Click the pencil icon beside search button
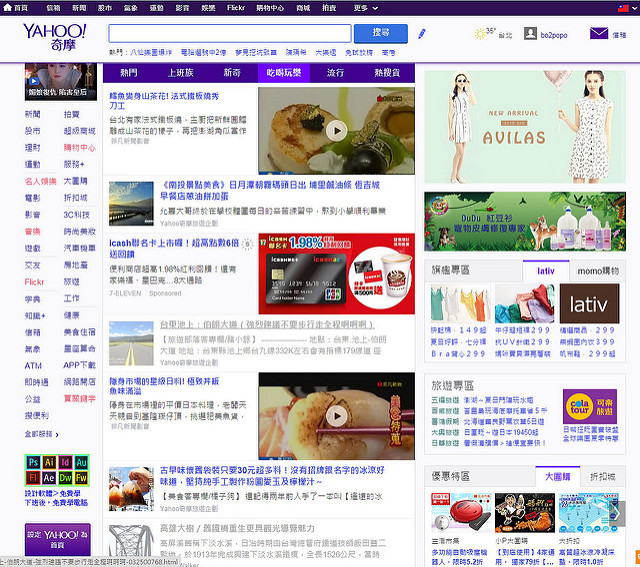 coord(421,34)
